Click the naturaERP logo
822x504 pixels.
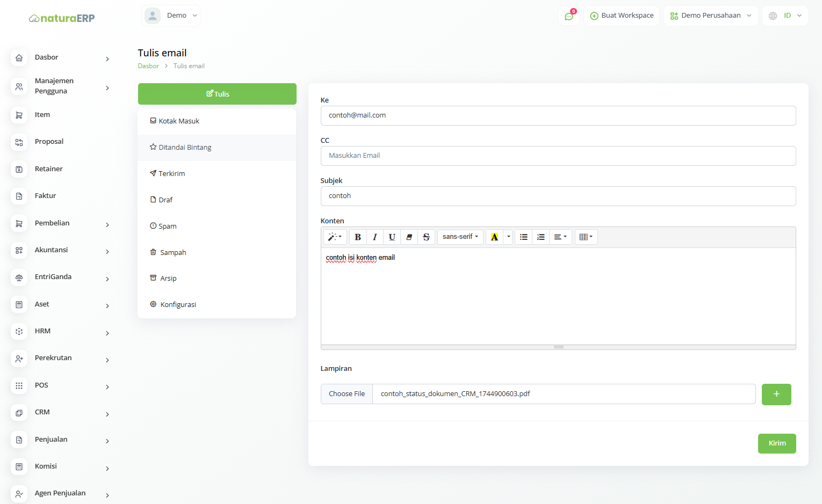click(x=62, y=18)
